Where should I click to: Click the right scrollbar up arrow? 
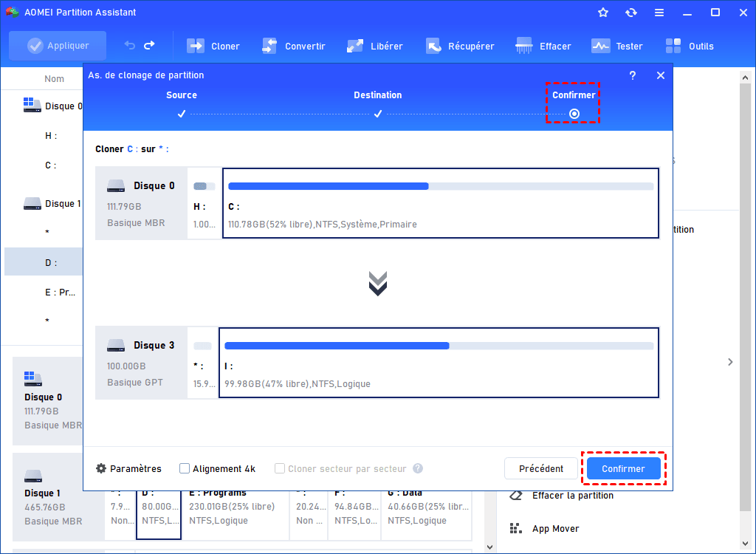(746, 78)
